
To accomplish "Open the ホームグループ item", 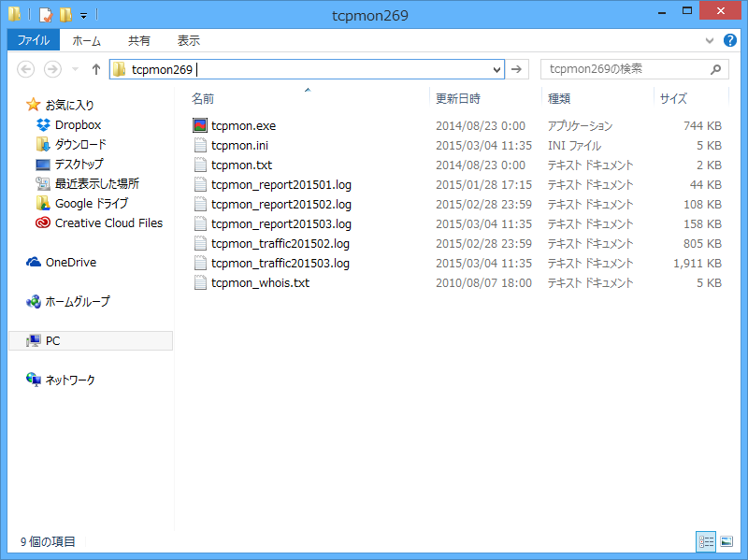I will [77, 300].
